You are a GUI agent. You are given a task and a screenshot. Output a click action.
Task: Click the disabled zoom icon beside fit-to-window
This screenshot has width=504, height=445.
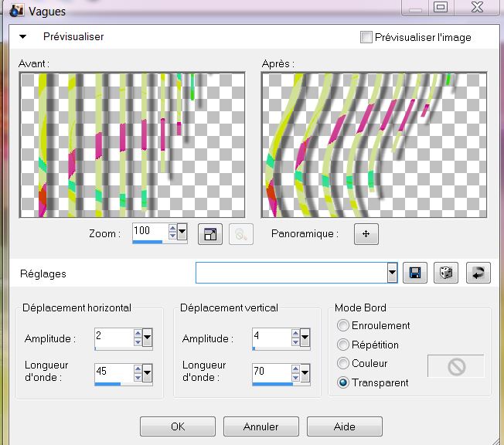point(241,234)
